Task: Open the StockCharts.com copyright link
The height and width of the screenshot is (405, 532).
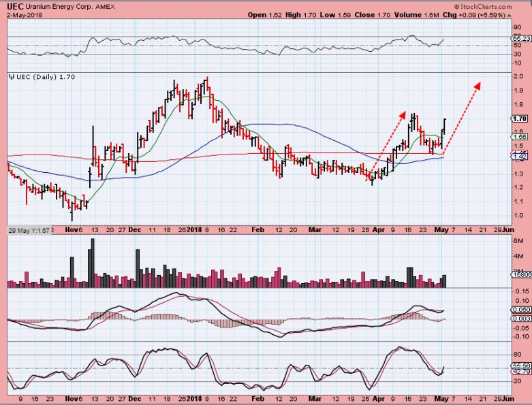Action: pos(483,6)
